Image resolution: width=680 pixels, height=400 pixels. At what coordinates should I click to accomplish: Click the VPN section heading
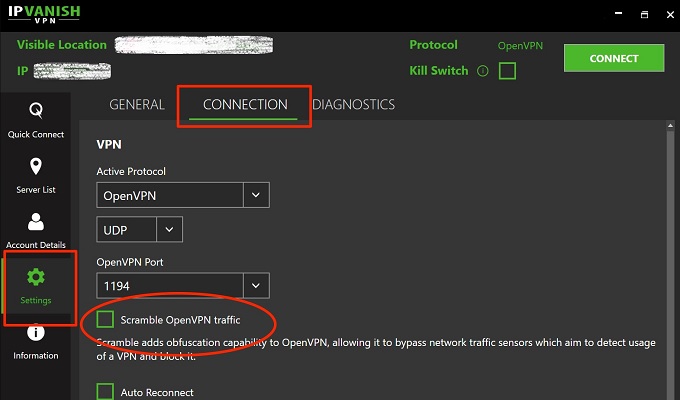point(109,144)
